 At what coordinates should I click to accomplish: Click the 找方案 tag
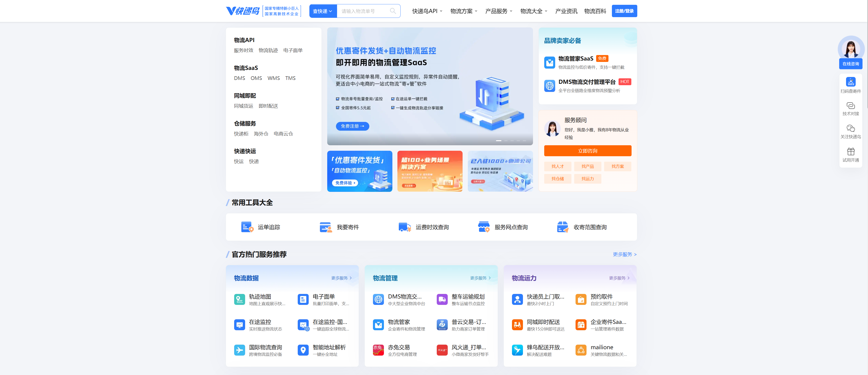click(618, 166)
